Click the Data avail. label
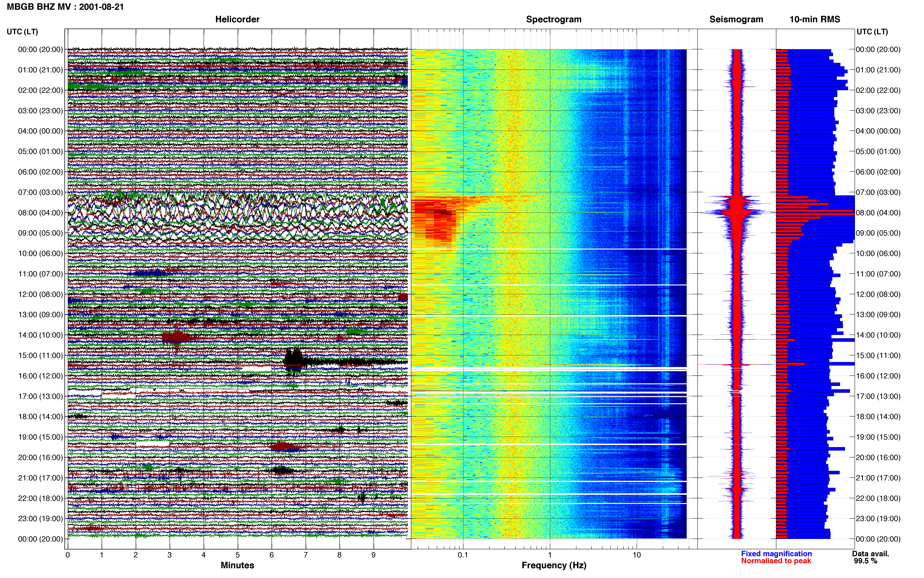Viewport: 924px width, 578px height. pos(870,554)
